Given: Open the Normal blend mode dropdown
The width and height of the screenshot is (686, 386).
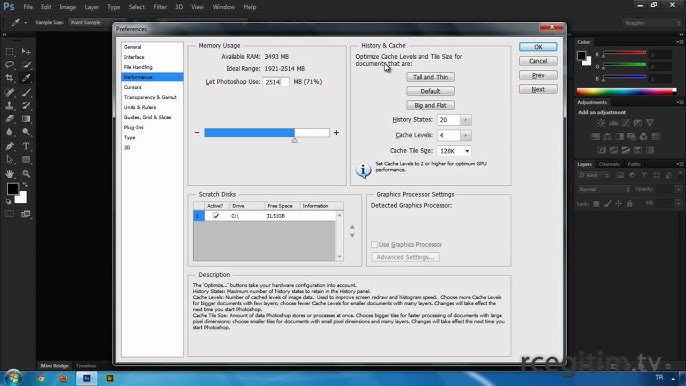Looking at the screenshot, I should point(604,189).
